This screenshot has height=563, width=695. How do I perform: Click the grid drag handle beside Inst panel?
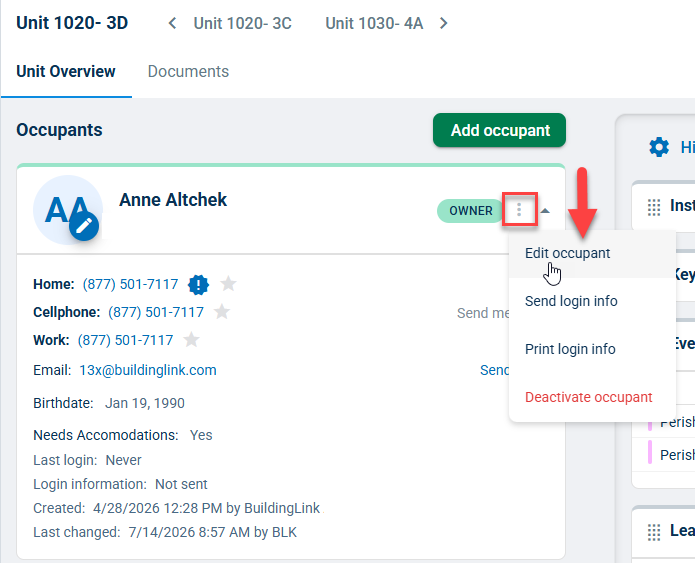click(654, 207)
